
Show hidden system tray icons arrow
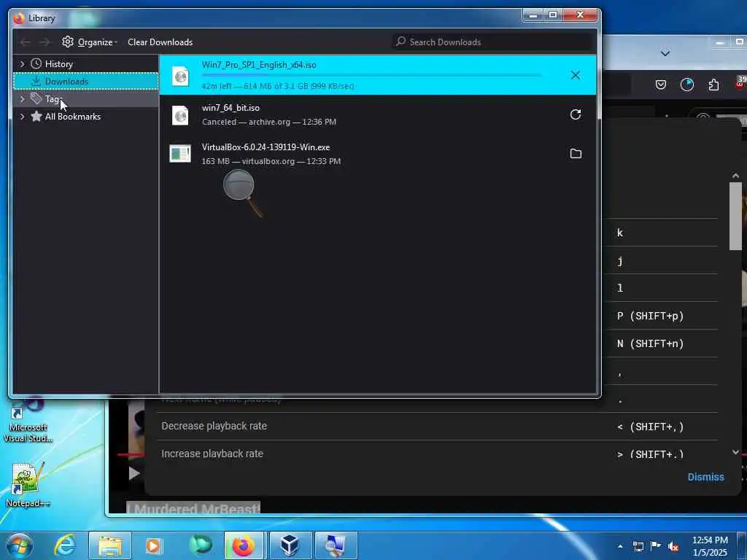[x=620, y=546]
